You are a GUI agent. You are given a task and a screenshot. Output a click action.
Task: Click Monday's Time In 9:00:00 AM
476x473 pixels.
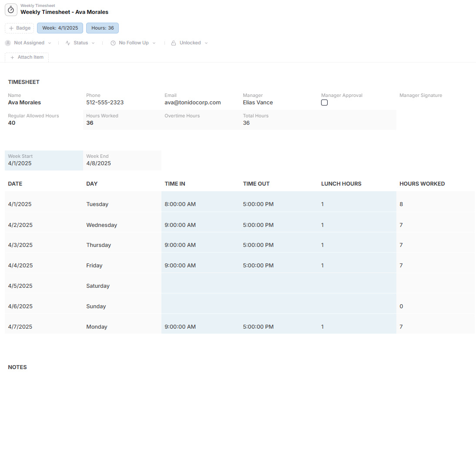(x=180, y=327)
